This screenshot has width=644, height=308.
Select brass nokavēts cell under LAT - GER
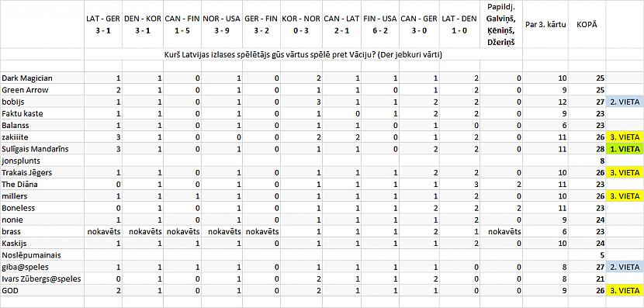coord(103,232)
